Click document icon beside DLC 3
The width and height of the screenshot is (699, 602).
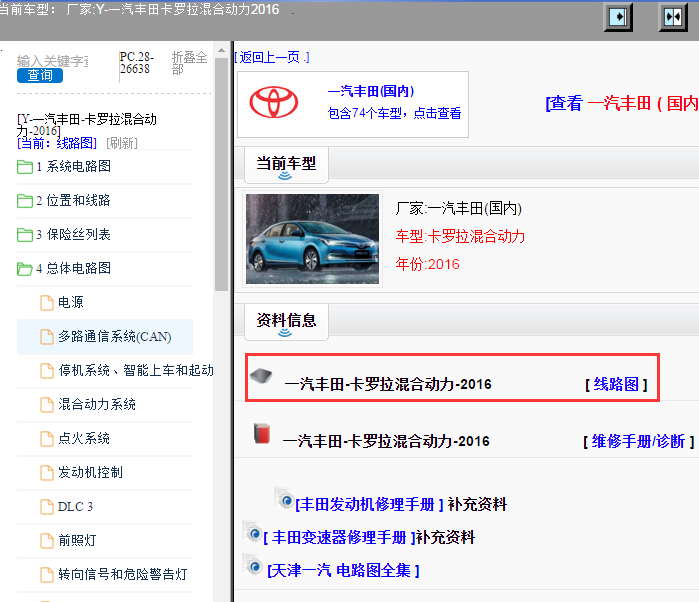[x=47, y=507]
